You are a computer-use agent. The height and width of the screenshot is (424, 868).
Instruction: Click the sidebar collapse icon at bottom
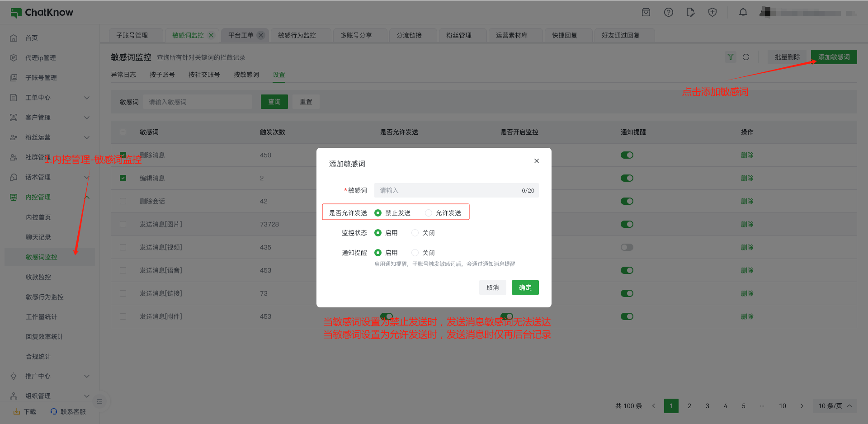(x=99, y=401)
